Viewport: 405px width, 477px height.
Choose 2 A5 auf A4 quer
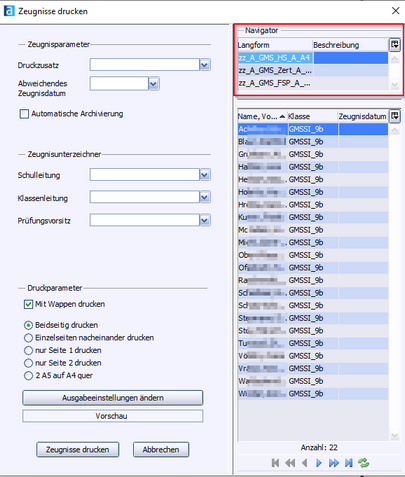(28, 376)
